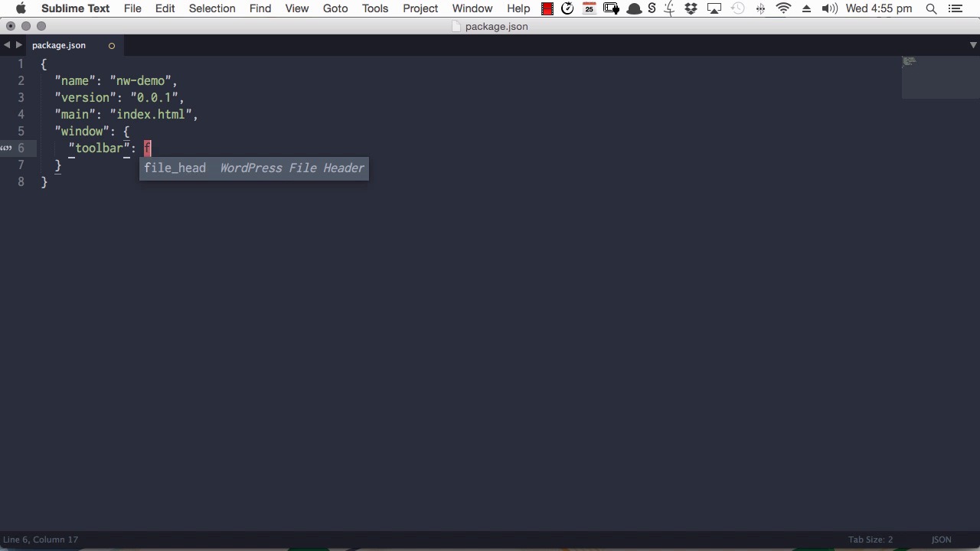This screenshot has height=551, width=980.
Task: Click the bowler hat menu bar icon
Action: (634, 8)
